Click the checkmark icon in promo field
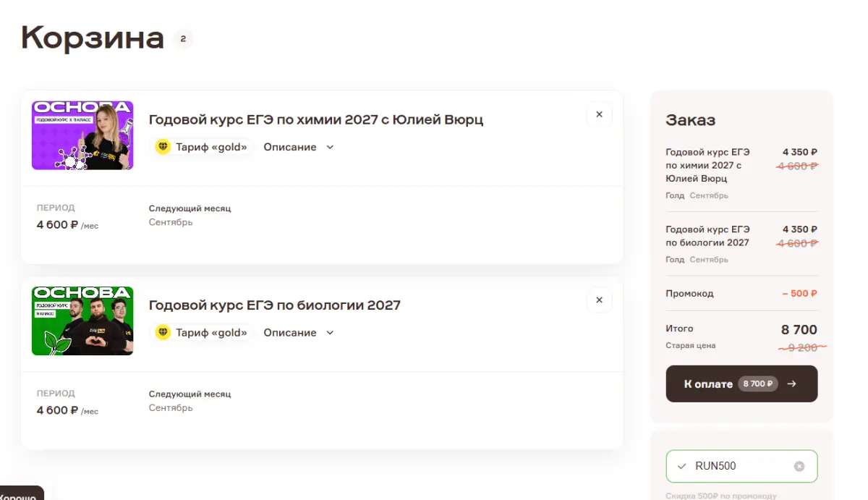 681,466
